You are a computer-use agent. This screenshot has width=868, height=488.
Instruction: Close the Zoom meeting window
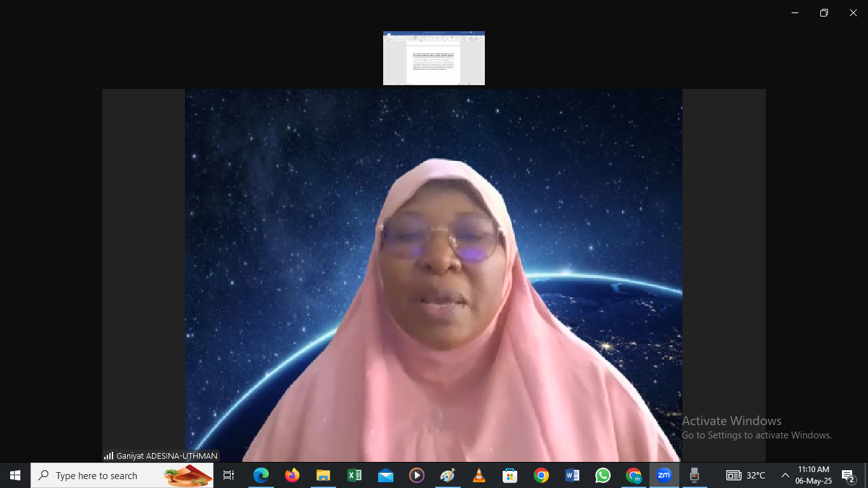click(x=853, y=13)
